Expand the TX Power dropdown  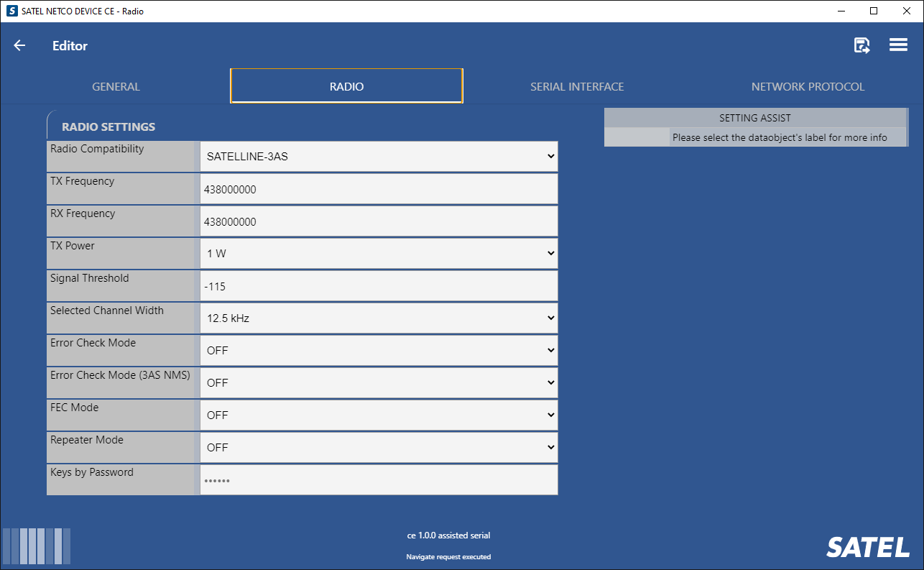[x=379, y=253]
